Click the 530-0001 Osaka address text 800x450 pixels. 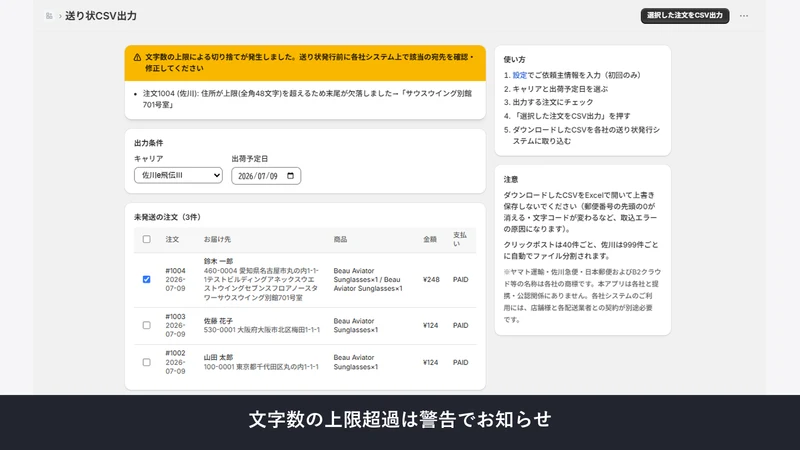pos(262,330)
